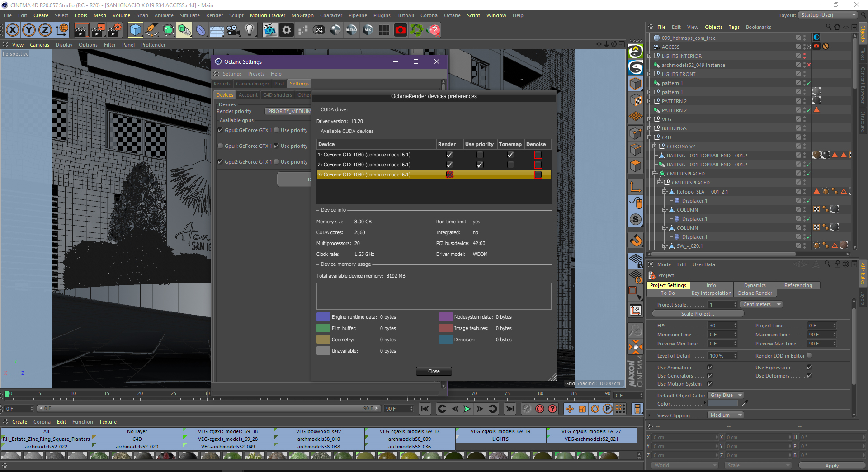Viewport: 868px width, 472px height.
Task: Toggle Autokeying in the timeline controls
Action: [540, 409]
